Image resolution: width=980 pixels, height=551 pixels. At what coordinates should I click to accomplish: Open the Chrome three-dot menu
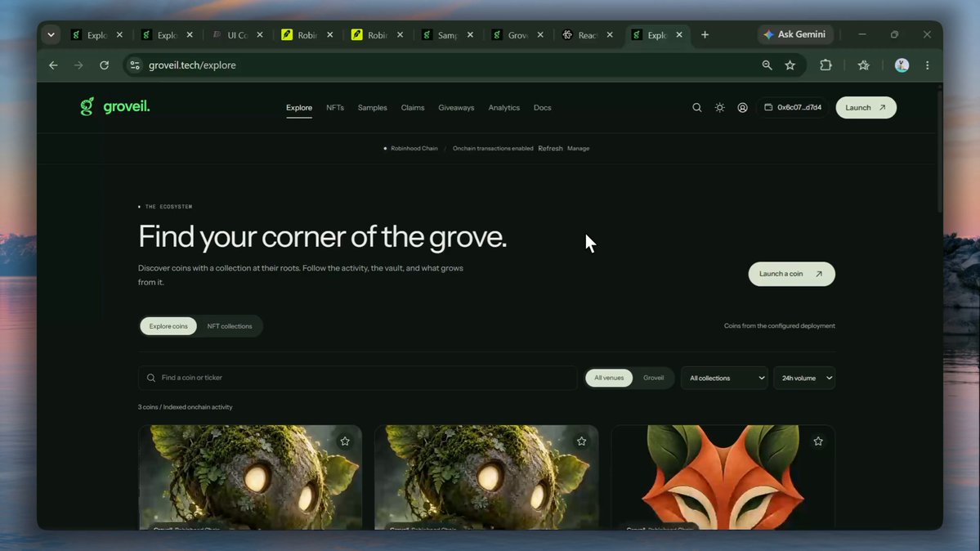click(x=928, y=65)
